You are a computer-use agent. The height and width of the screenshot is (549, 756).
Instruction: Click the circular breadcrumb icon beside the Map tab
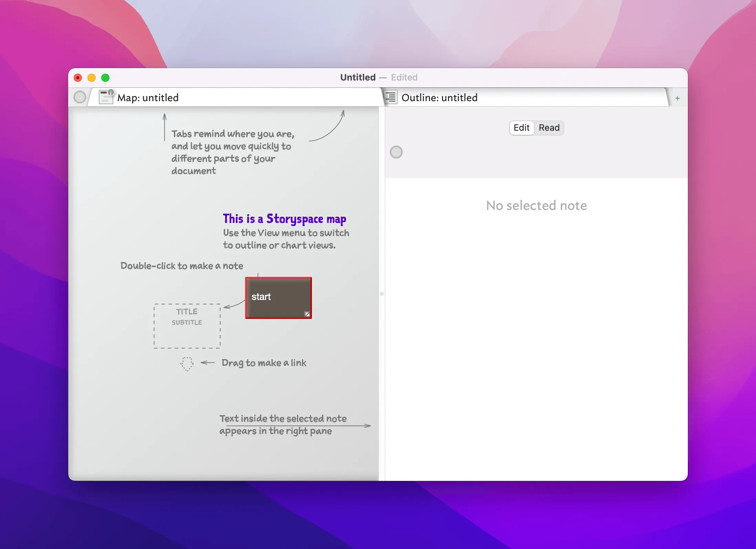click(80, 97)
